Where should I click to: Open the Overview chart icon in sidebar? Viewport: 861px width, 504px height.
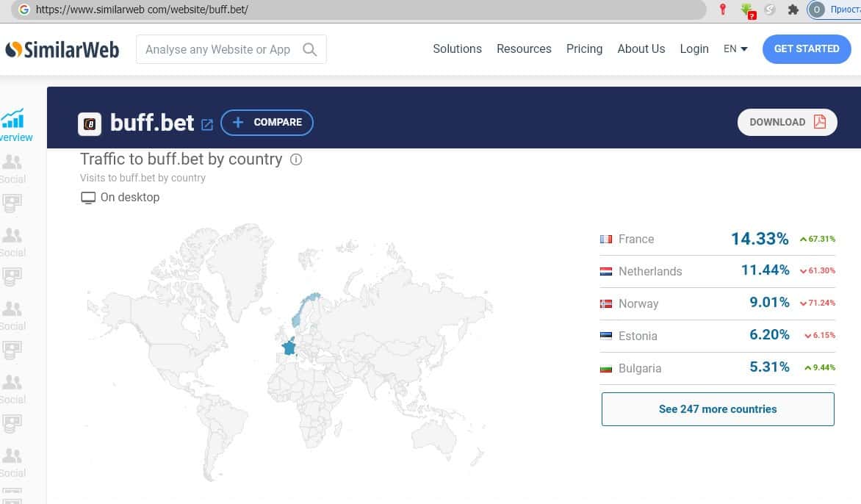[12, 118]
